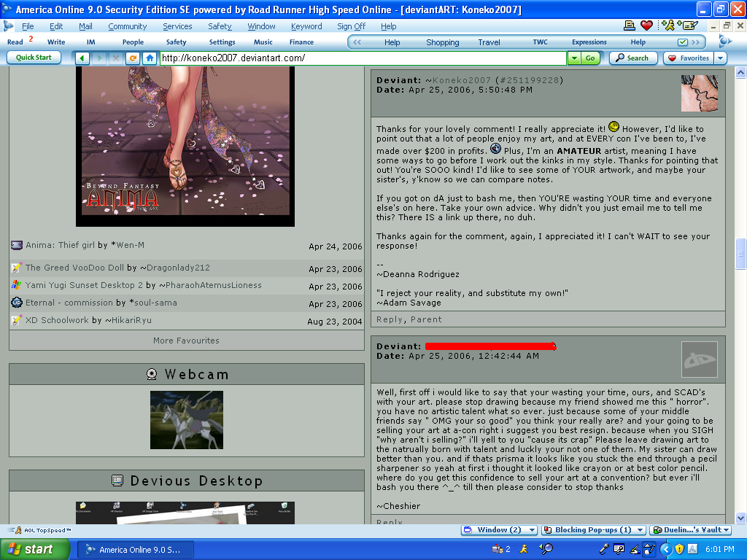
Task: Open the Favorites dropdown arrow
Action: (x=720, y=58)
